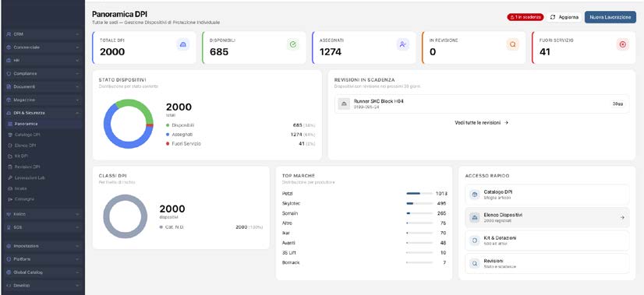Click the Global Catalog globe icon in sidebar
This screenshot has width=644, height=295.
(9, 272)
